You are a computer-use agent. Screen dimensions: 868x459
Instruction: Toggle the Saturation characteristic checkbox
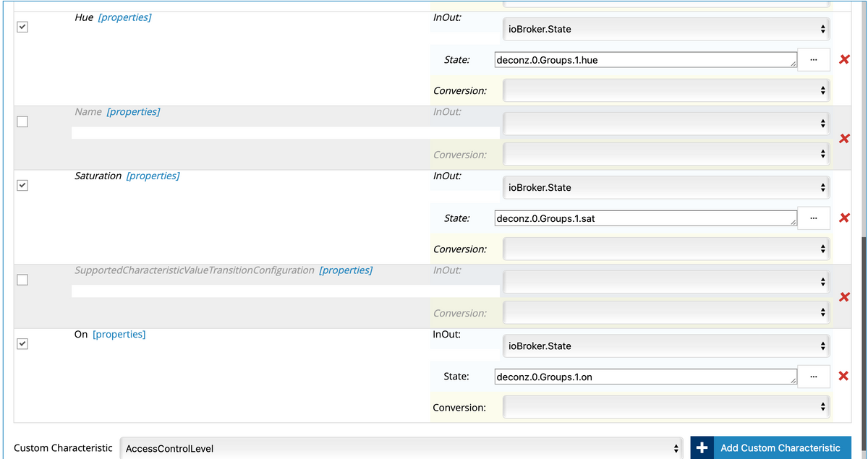click(x=22, y=186)
